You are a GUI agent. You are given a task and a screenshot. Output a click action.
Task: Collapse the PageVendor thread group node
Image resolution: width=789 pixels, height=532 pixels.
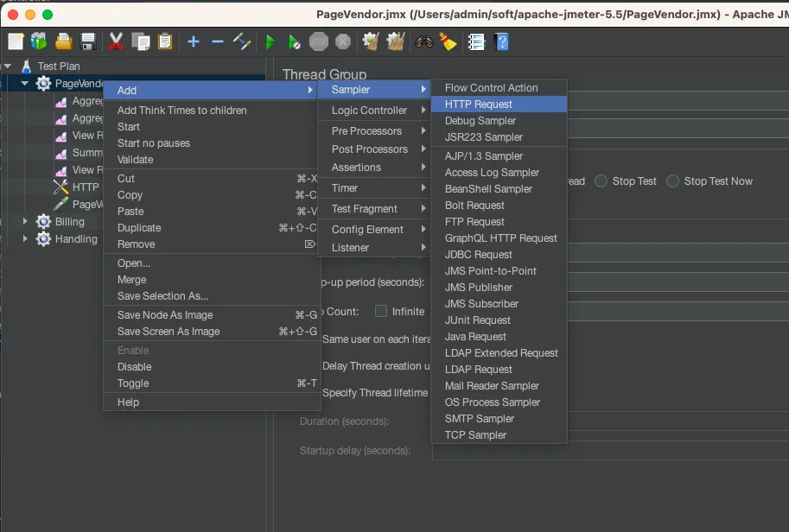point(25,84)
